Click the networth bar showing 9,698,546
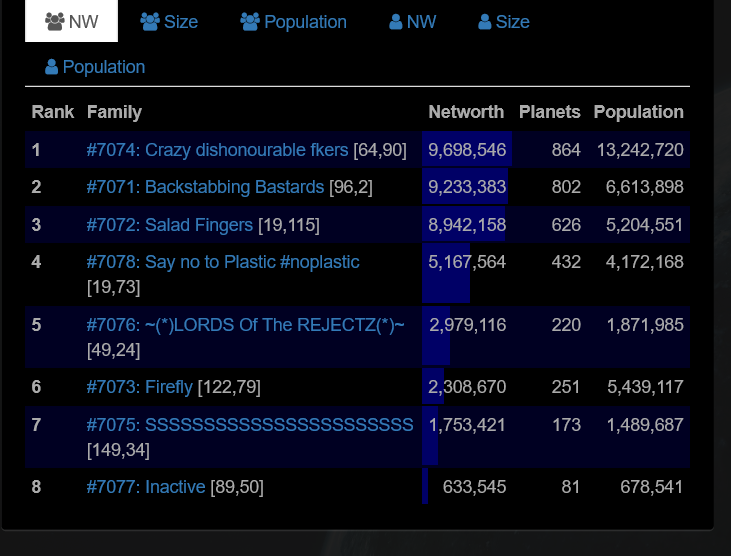 pos(467,150)
